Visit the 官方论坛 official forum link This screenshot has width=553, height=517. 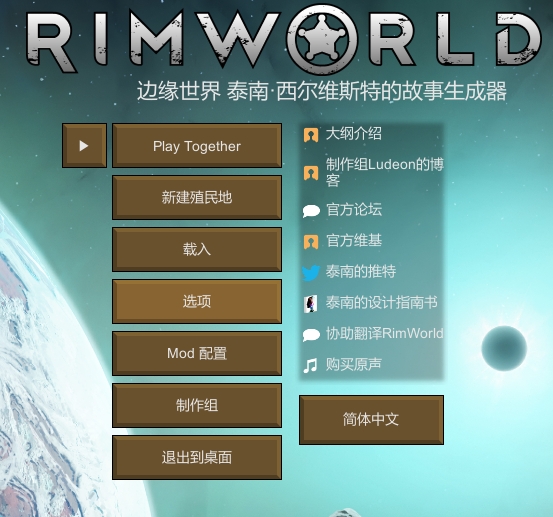pos(354,209)
